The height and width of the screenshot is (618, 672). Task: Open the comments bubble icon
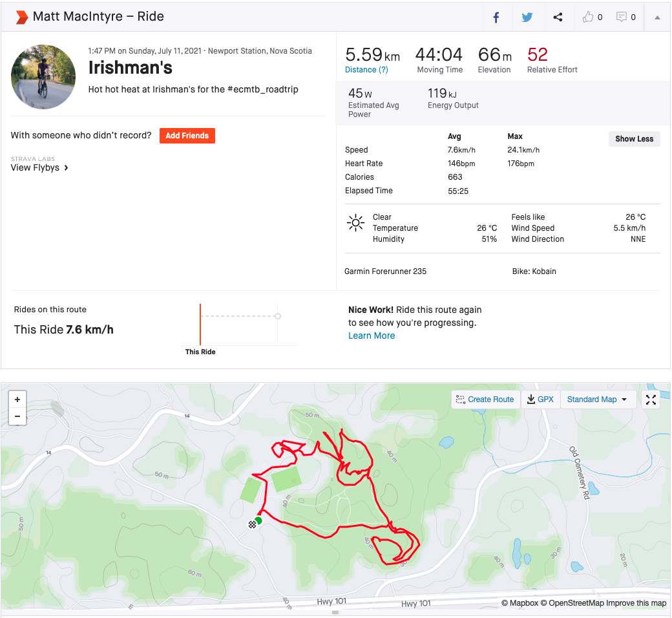(x=622, y=17)
